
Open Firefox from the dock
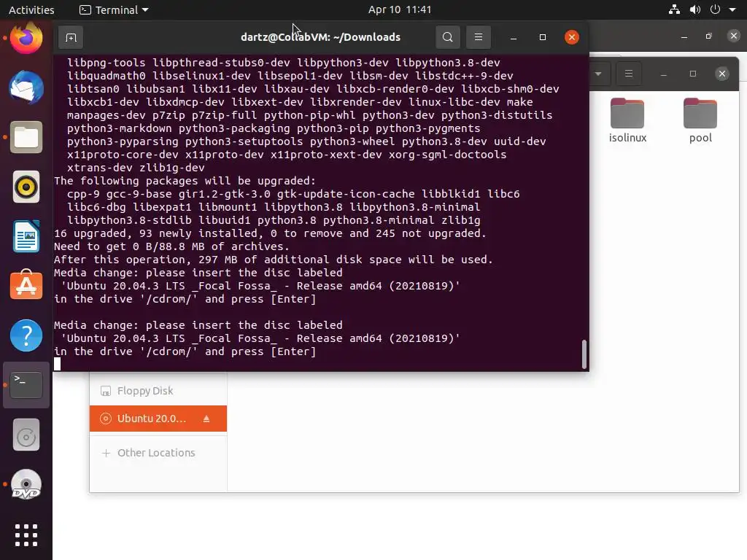click(26, 38)
